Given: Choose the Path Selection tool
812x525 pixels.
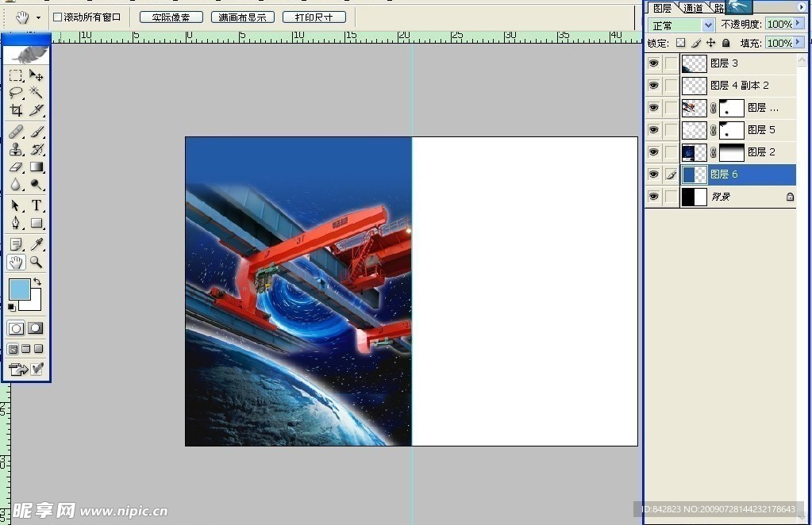Looking at the screenshot, I should coord(16,205).
